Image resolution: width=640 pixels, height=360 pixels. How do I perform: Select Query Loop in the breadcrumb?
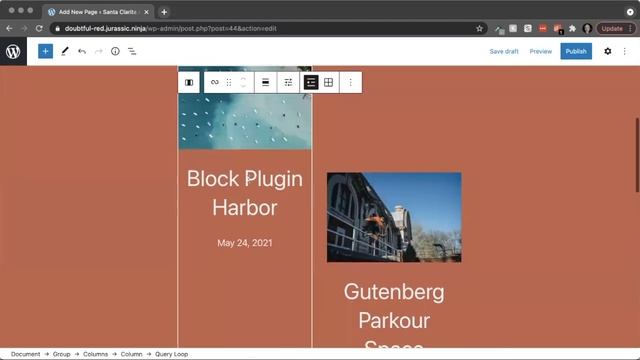[x=171, y=354]
